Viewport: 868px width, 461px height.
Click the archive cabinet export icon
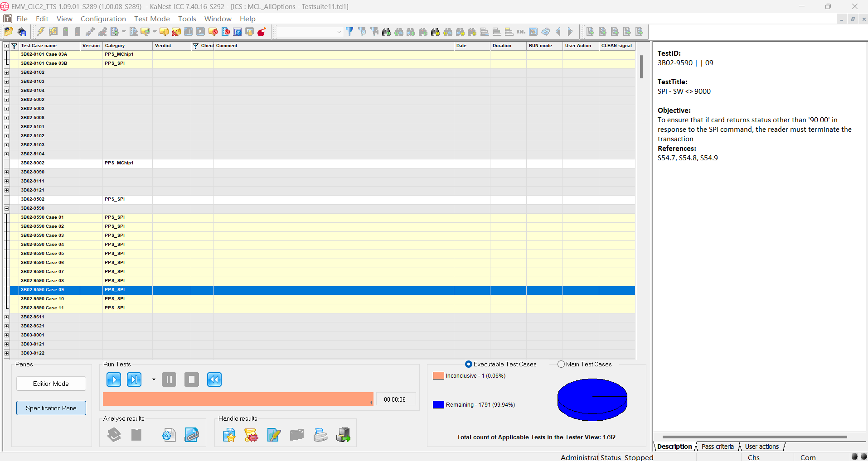343,435
